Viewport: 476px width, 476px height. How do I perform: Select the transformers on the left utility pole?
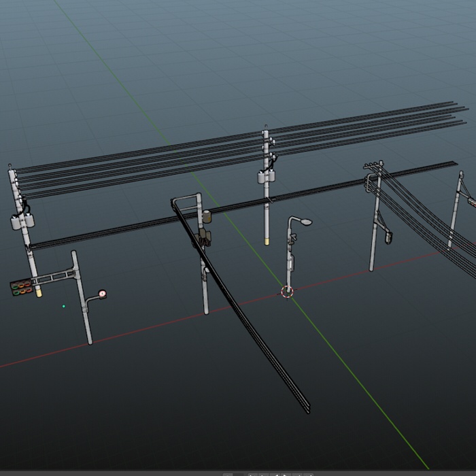pos(22,221)
